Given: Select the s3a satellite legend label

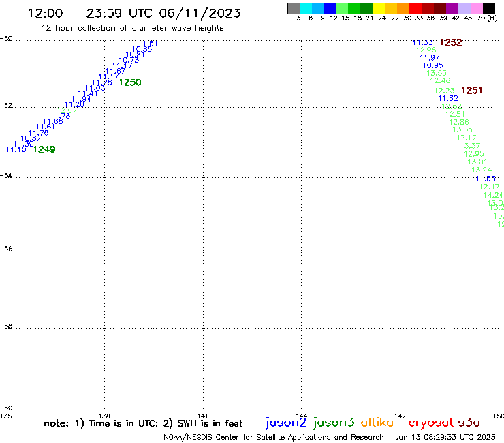Looking at the screenshot, I should click(469, 423).
